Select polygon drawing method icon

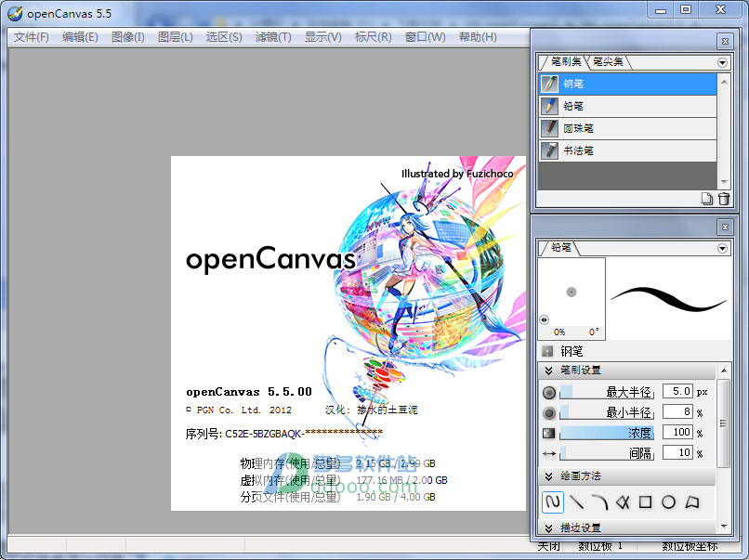691,502
